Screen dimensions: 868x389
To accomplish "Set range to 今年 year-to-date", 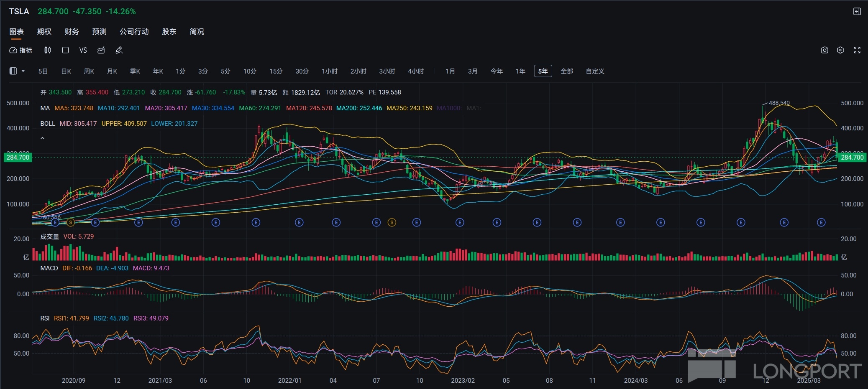I will click(x=497, y=71).
